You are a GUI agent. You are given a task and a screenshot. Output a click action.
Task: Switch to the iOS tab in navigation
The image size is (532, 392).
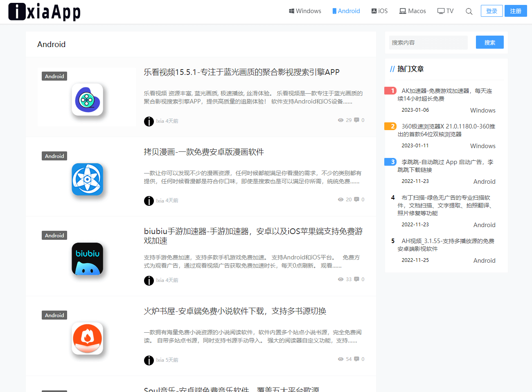point(379,11)
